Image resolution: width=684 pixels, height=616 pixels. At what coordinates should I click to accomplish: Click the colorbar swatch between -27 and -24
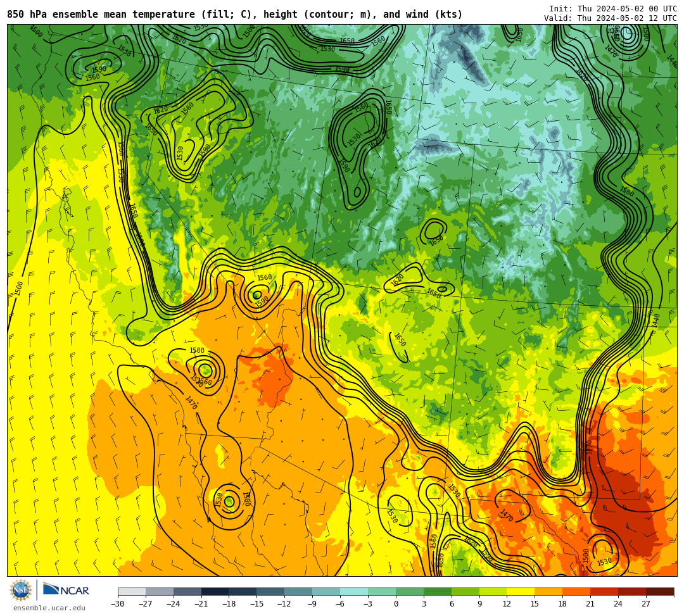click(160, 591)
